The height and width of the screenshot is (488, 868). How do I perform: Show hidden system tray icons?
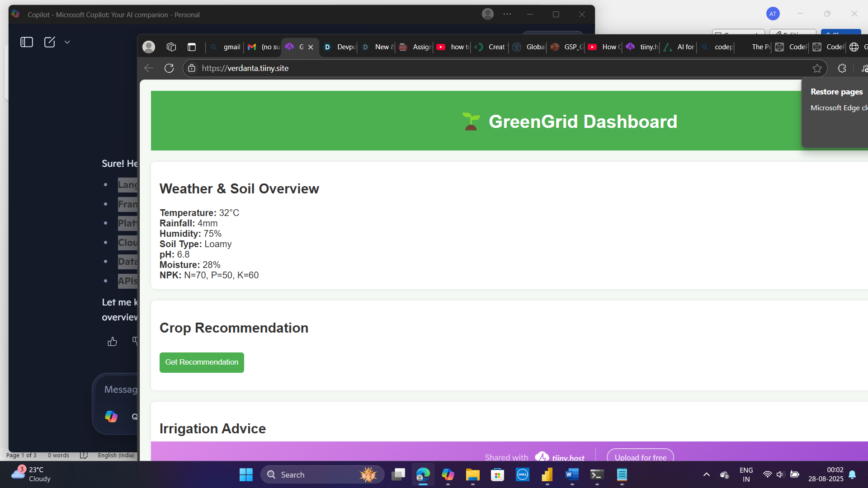[706, 474]
